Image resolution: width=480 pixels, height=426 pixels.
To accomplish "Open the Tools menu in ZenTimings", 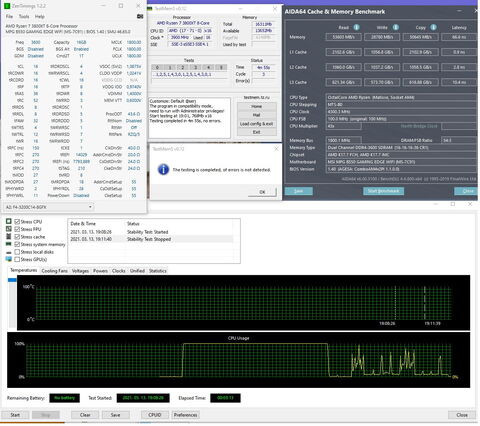I will pyautogui.click(x=24, y=16).
